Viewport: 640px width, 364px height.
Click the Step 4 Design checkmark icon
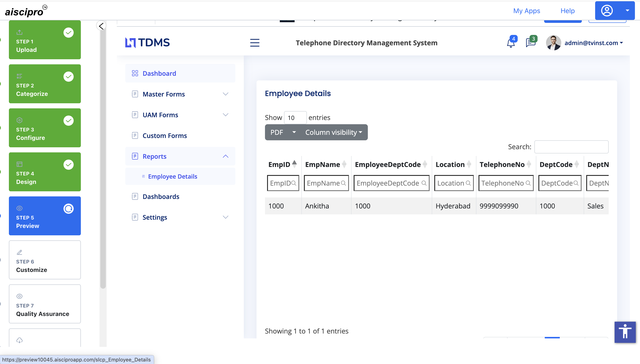click(x=69, y=164)
